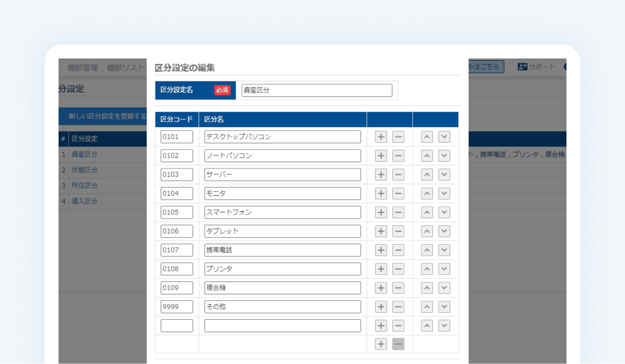Move モニタ row up

point(427,193)
